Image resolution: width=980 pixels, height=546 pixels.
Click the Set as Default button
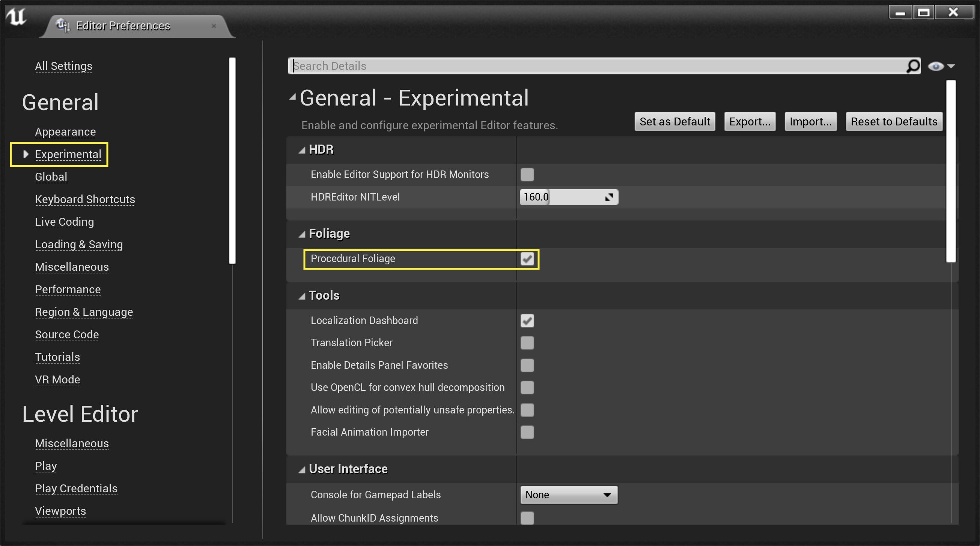[x=674, y=121]
